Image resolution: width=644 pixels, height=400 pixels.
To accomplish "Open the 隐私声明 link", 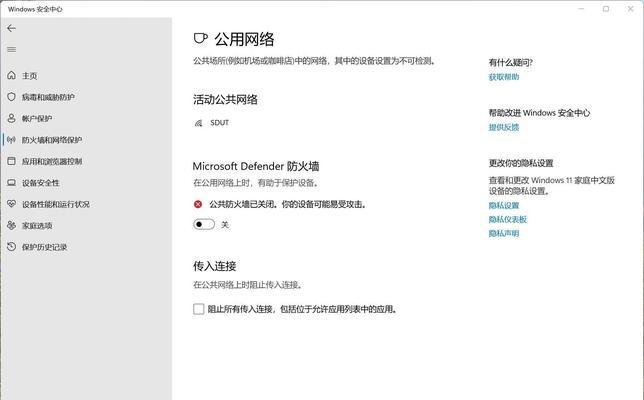I will [x=504, y=233].
